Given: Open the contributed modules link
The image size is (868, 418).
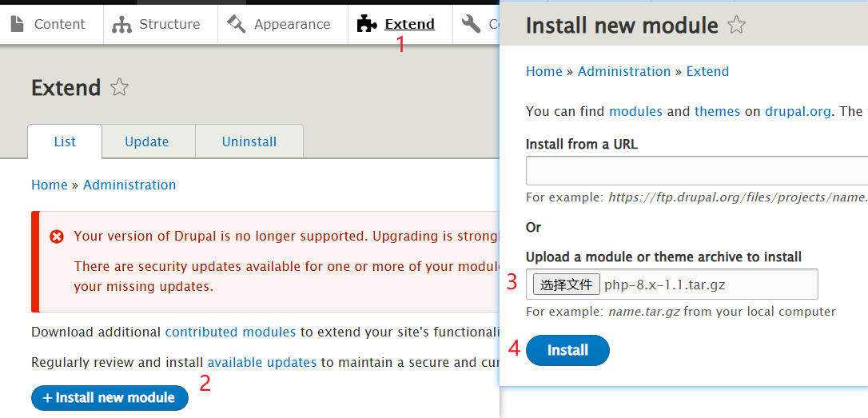Looking at the screenshot, I should click(230, 332).
